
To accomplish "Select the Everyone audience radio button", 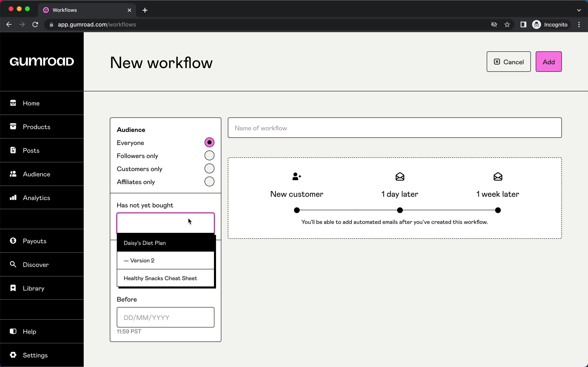I will tap(209, 143).
